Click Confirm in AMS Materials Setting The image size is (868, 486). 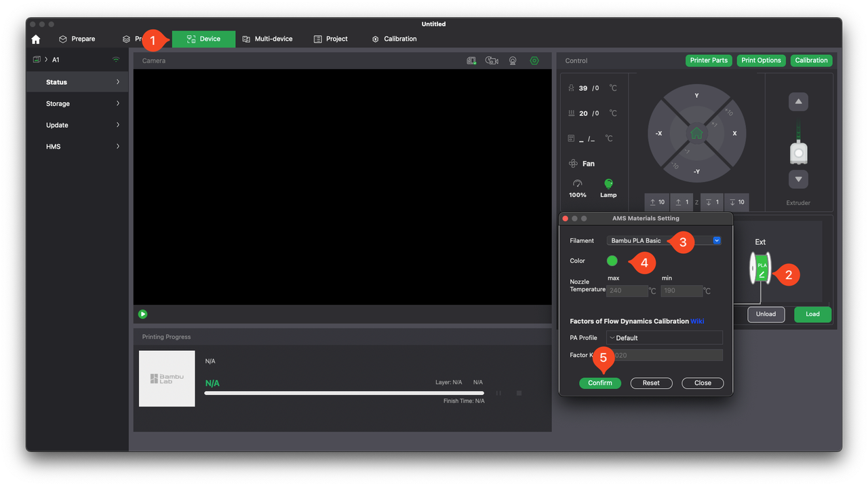point(599,383)
